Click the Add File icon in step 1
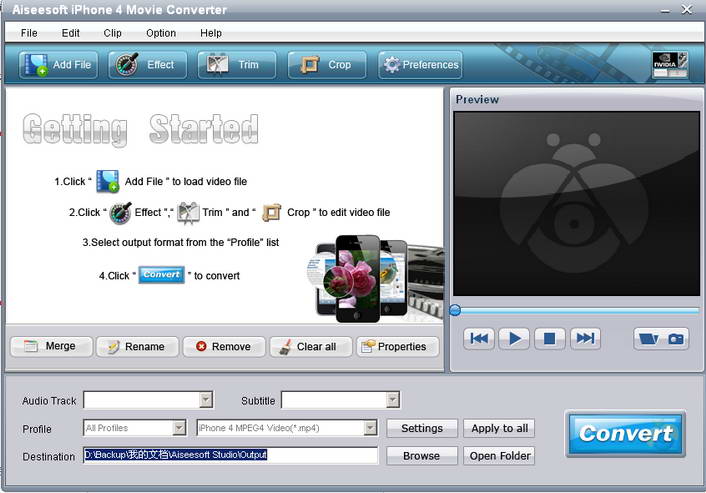The height and width of the screenshot is (493, 706). pyautogui.click(x=108, y=181)
